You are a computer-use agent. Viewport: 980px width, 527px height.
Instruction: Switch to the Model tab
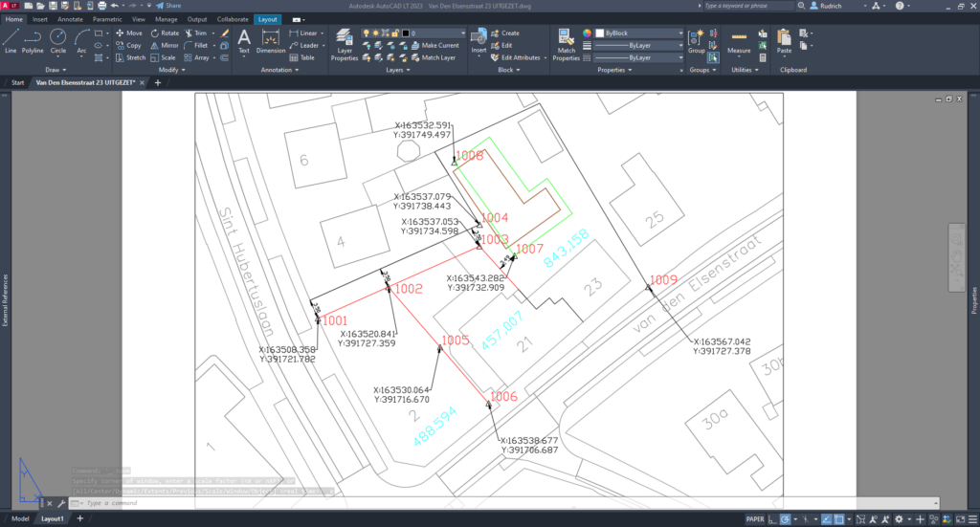[x=19, y=518]
